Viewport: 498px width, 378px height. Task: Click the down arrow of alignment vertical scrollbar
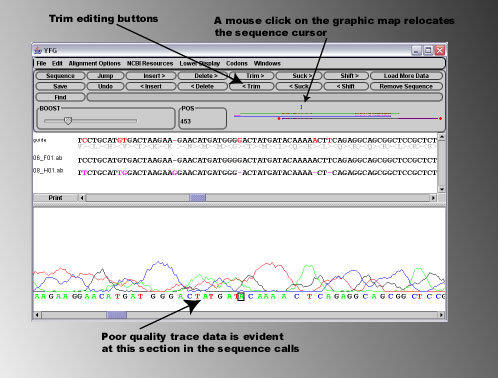(x=441, y=189)
